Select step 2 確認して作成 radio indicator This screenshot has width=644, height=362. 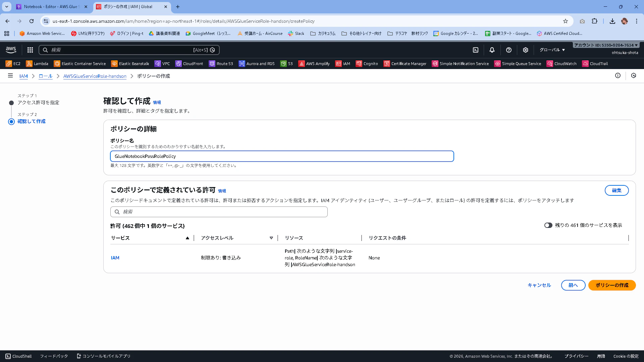(11, 122)
